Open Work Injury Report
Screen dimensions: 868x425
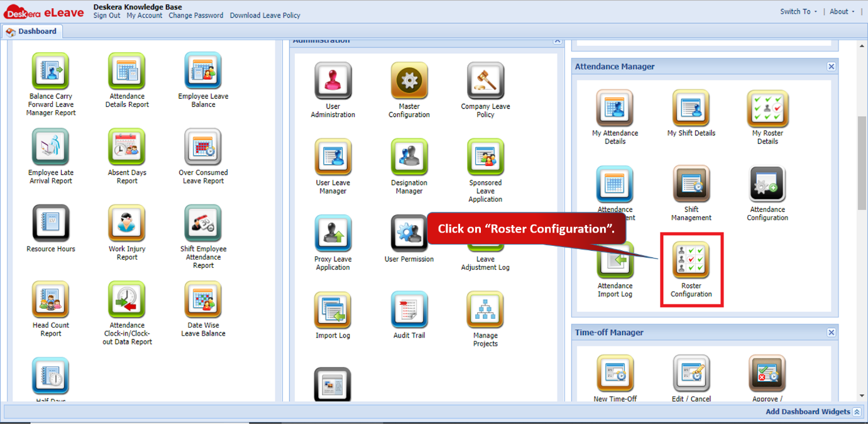(x=127, y=223)
